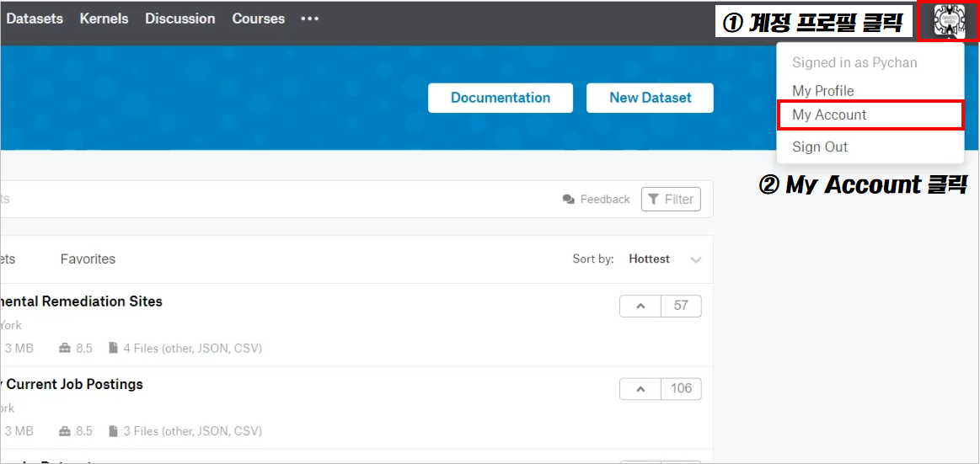The width and height of the screenshot is (980, 464).
Task: Go to the Kernels section
Action: (104, 19)
